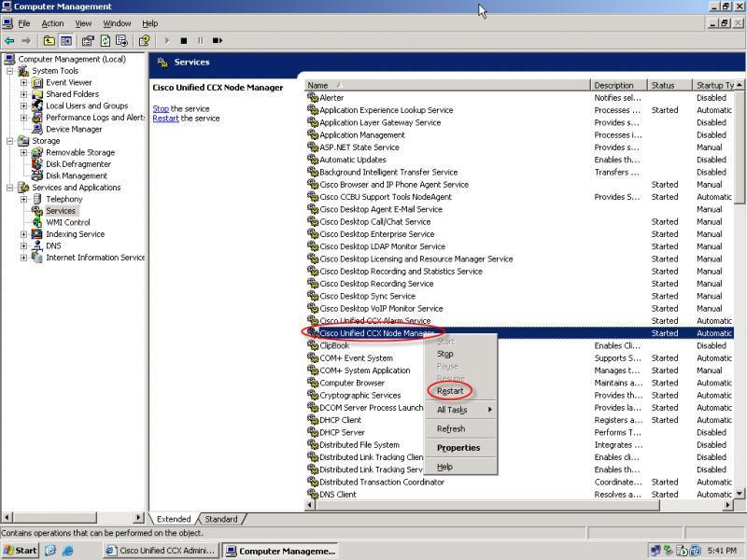
Task: Collapse the Services and Applications node
Action: click(x=9, y=188)
